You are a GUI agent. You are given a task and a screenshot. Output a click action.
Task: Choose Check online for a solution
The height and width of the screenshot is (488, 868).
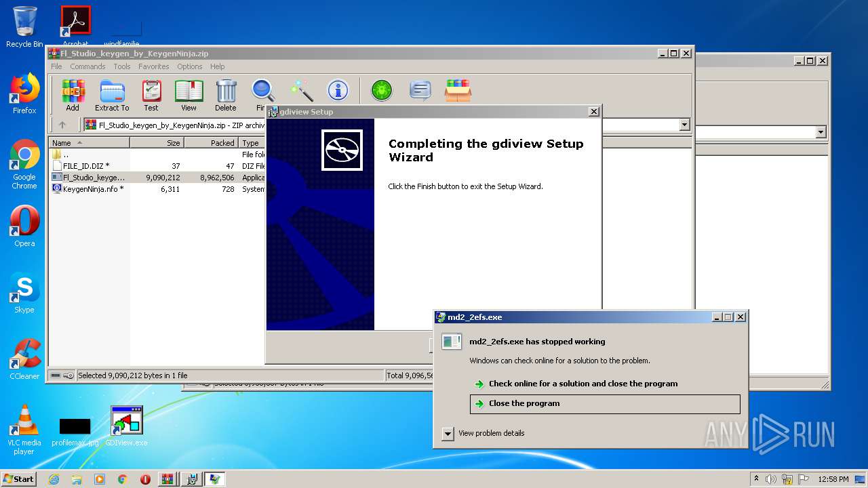605,384
